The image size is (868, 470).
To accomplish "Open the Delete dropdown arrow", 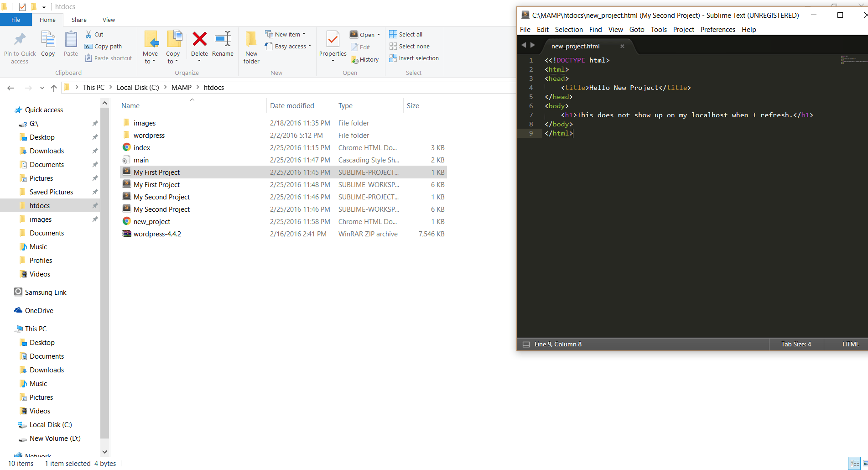I will (199, 61).
